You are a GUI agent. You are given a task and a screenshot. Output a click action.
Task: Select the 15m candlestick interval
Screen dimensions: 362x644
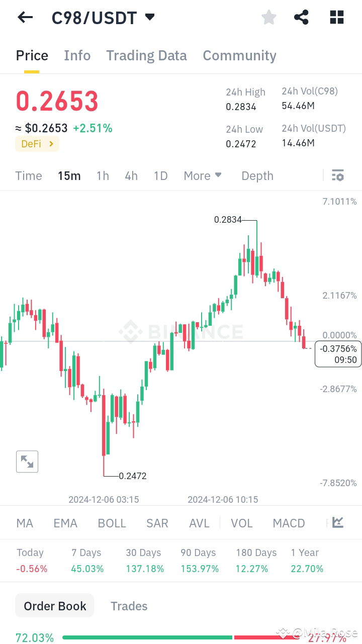tap(69, 175)
